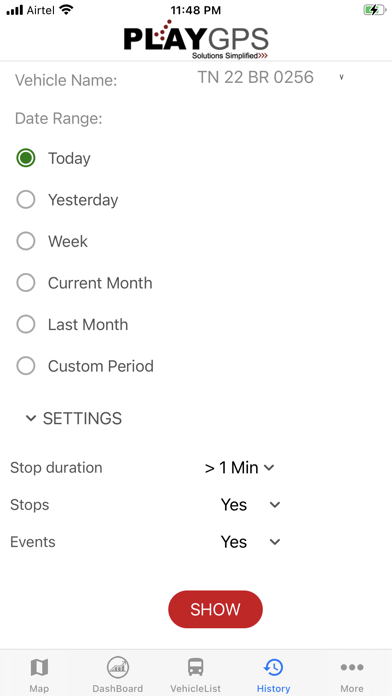Tap the VehicleList bus icon
Image resolution: width=392 pixels, height=696 pixels.
[x=195, y=667]
